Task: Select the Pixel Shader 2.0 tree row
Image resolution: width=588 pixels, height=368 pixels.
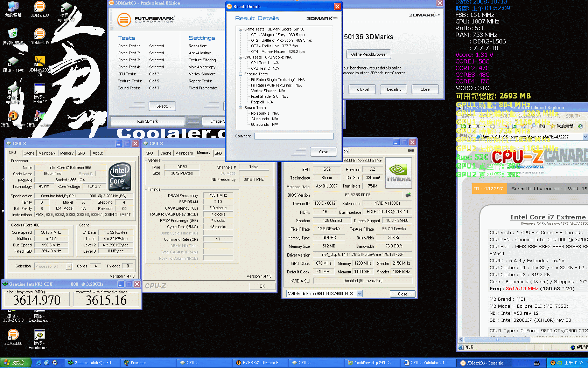Action: pos(269,96)
